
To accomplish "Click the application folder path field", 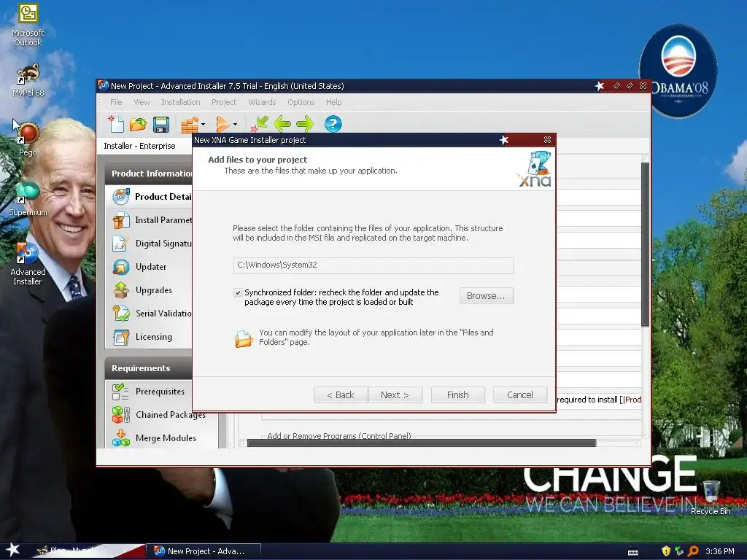I will (x=373, y=265).
